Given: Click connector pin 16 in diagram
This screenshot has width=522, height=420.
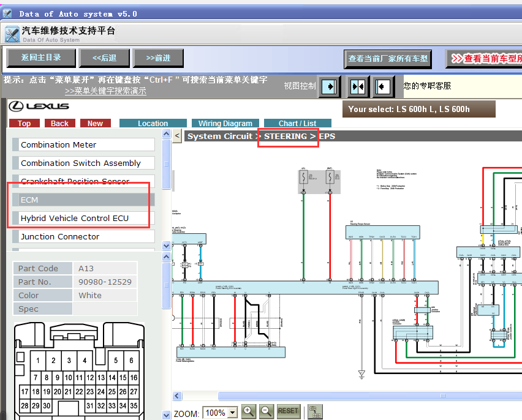Looking at the screenshot, I should click(134, 377).
